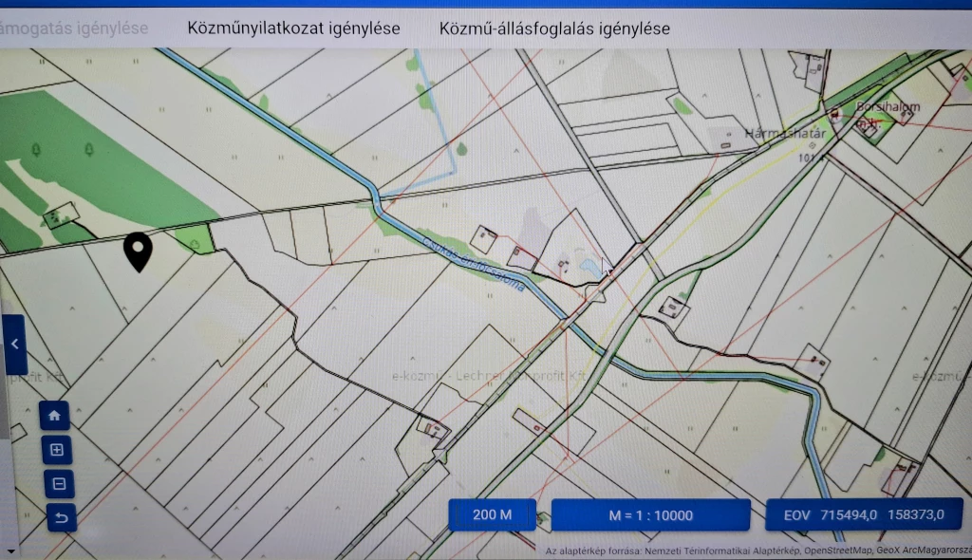Zoom in using the plus icon
The height and width of the screenshot is (560, 972).
tap(56, 449)
